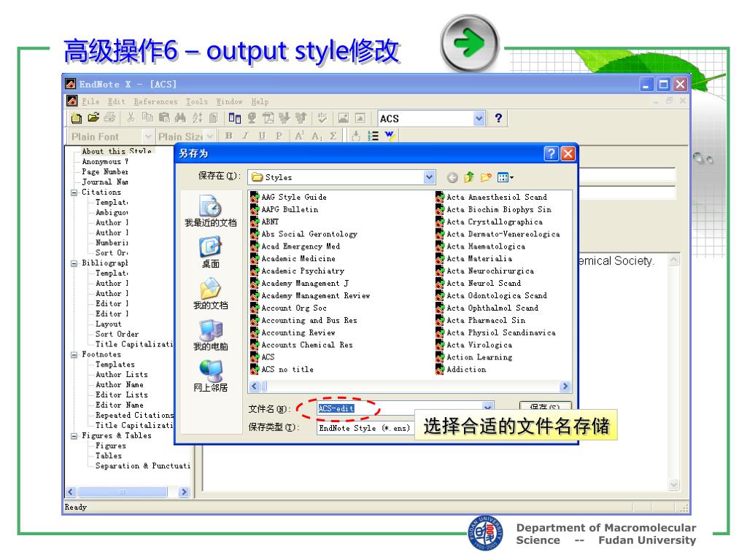Viewport: 747px width, 560px height.
Task: Click the Paste clipboard icon
Action: point(164,117)
